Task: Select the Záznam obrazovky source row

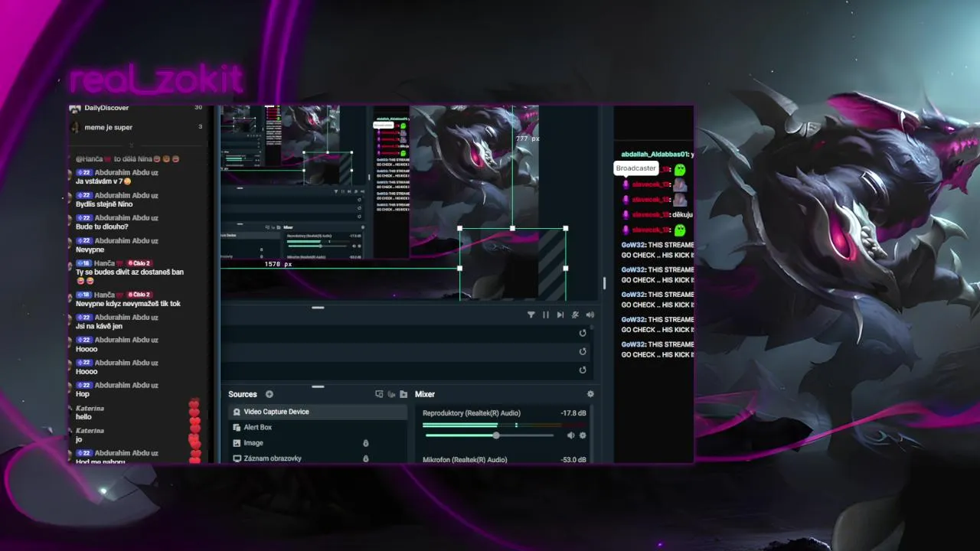Action: 318,458
